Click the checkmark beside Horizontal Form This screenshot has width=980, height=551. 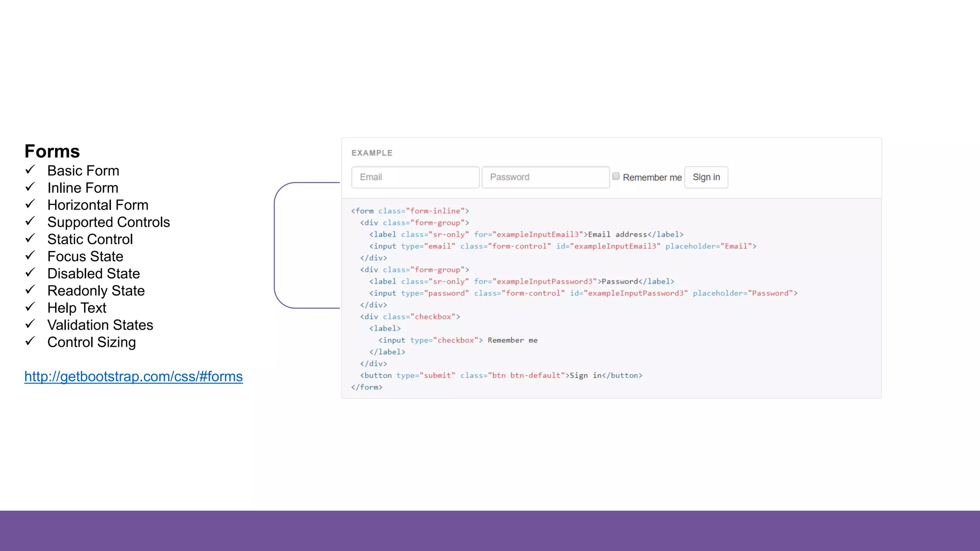[x=30, y=204]
